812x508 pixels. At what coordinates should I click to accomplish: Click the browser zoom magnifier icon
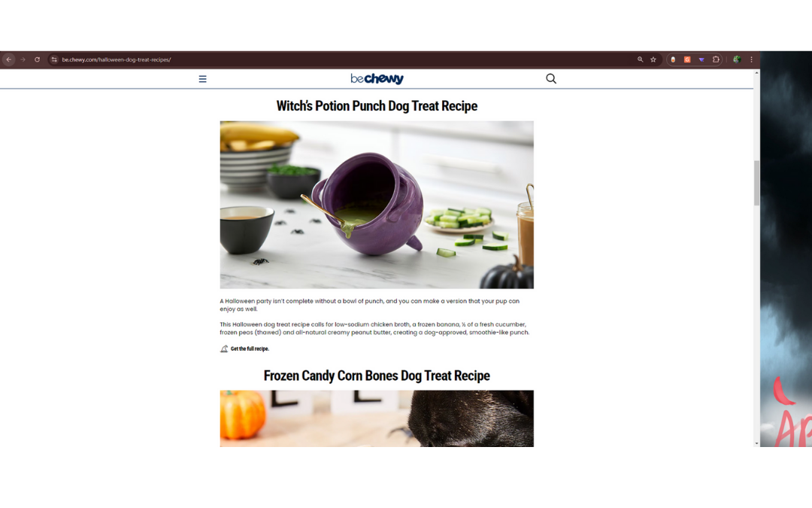[x=640, y=59]
